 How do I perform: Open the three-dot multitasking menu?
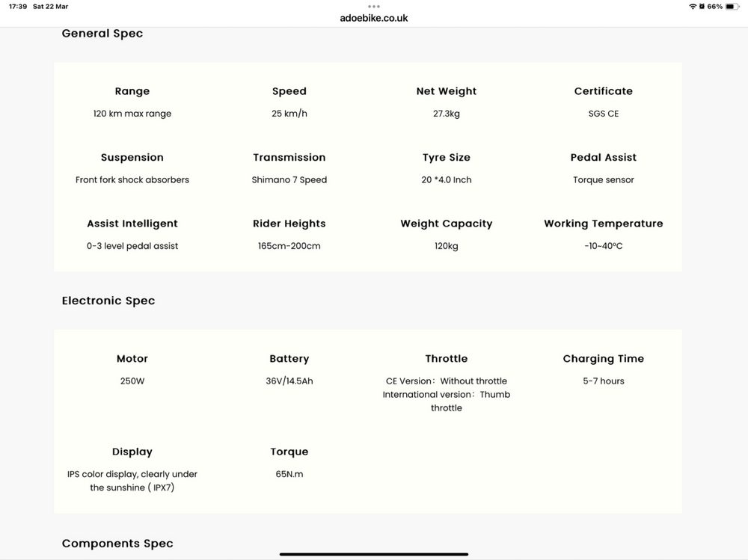374,7
